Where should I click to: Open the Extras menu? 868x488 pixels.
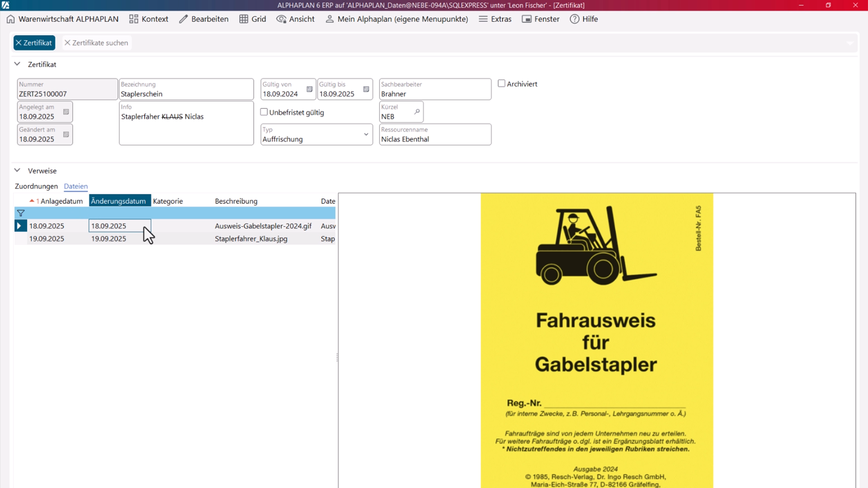[x=495, y=19]
